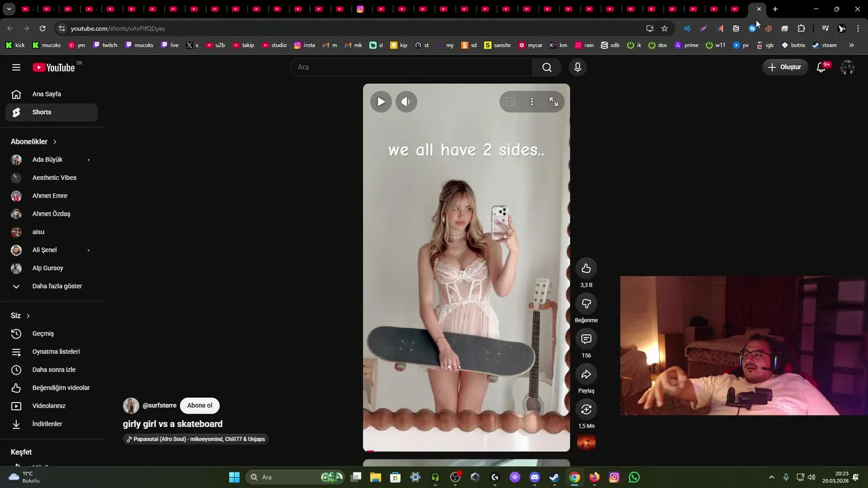
Task: Start voice search with the microphone
Action: [578, 67]
